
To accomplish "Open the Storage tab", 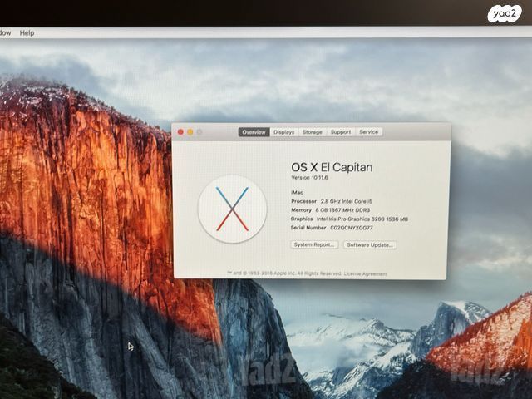I will tap(313, 132).
